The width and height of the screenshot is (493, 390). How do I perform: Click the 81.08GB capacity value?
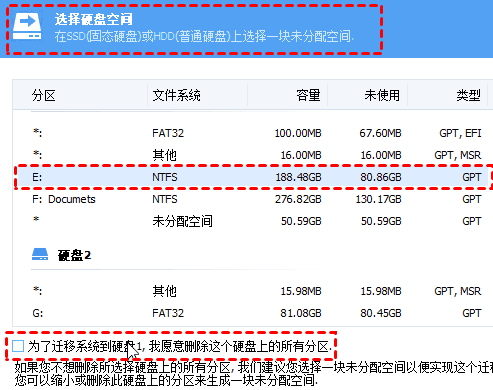(301, 313)
